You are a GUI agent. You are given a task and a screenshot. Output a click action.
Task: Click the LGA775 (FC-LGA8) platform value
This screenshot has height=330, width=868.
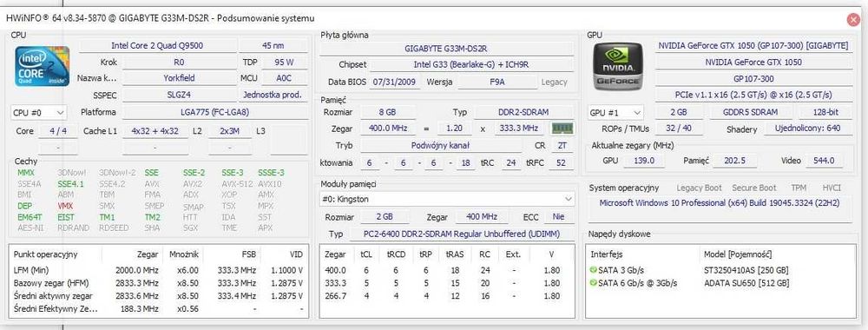(214, 112)
